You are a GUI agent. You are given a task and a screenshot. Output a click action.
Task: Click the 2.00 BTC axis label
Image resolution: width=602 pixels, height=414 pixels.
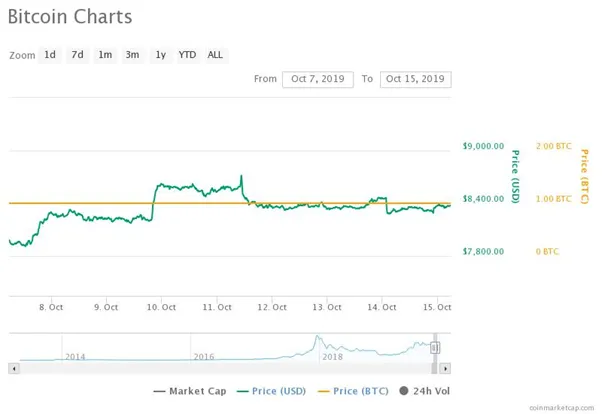coord(554,146)
